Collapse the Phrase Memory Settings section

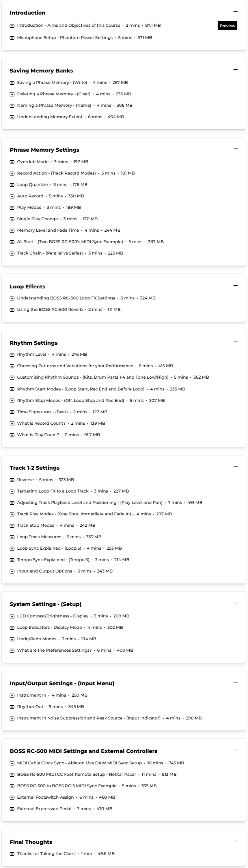[235, 149]
